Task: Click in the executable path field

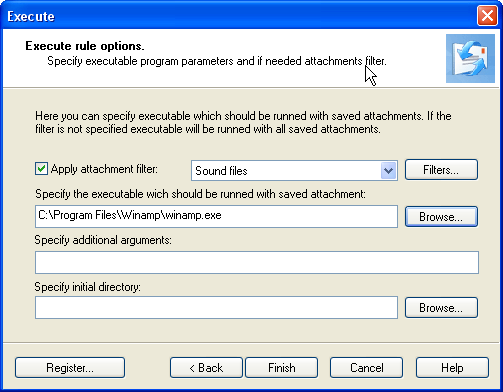Action: (x=216, y=216)
